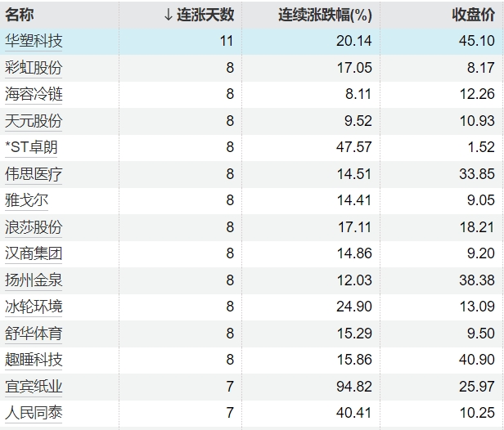Select 人民同泰's closing price 10.25
504x430 pixels.
pyautogui.click(x=477, y=413)
